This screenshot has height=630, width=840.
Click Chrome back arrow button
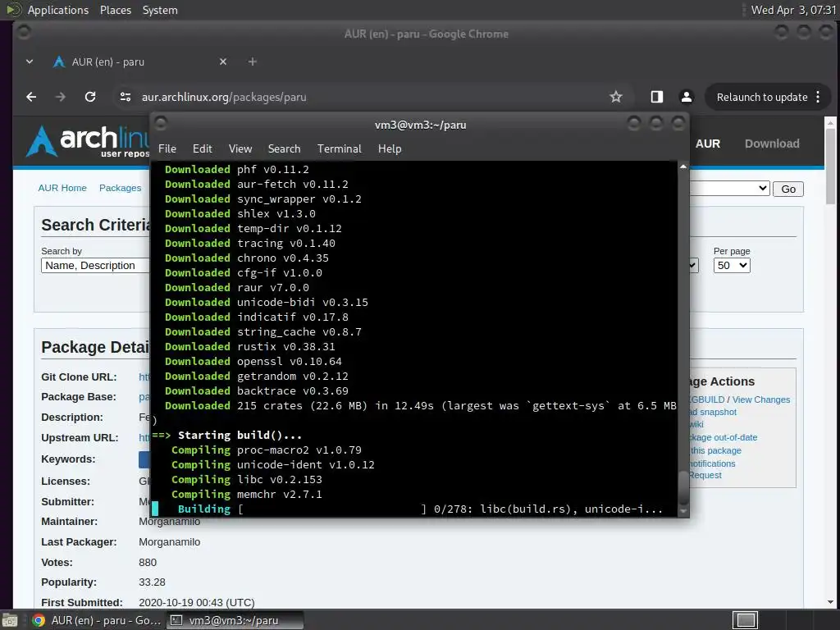point(31,97)
